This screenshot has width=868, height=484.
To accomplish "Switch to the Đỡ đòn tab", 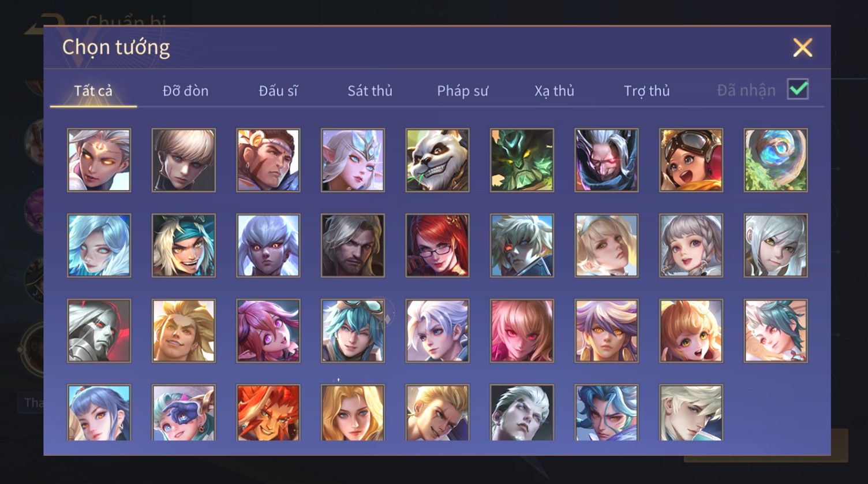I will tap(185, 91).
